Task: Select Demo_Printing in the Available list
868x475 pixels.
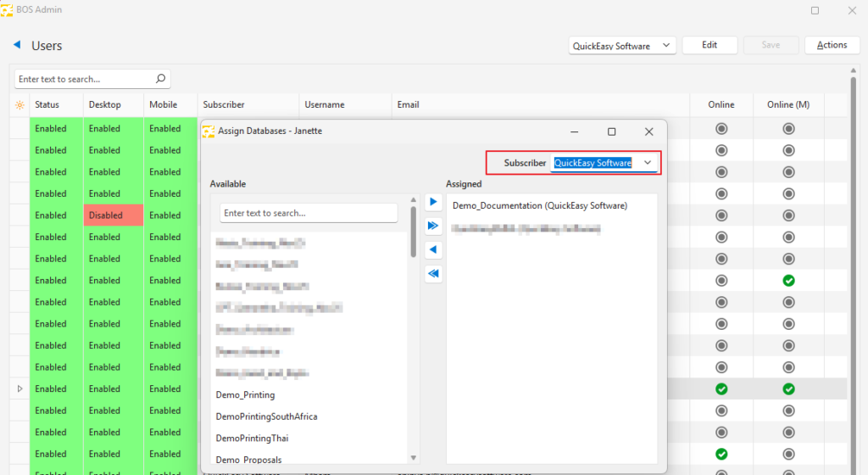Action: point(245,395)
